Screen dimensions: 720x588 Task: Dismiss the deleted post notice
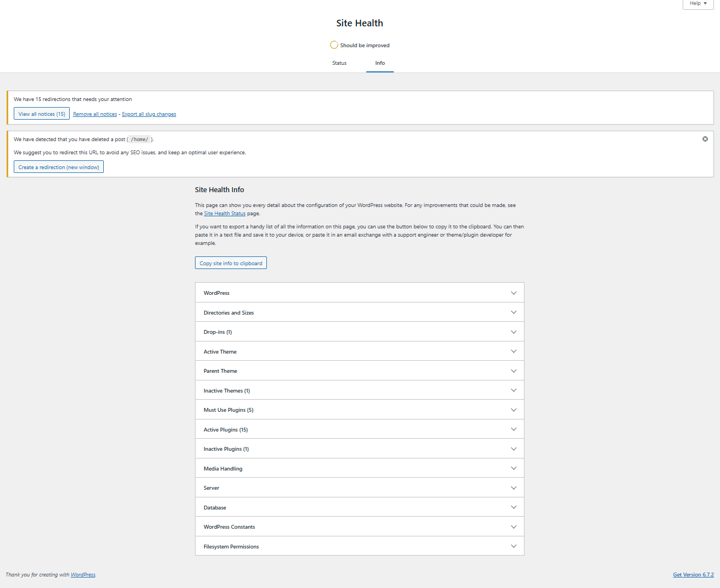(x=705, y=139)
